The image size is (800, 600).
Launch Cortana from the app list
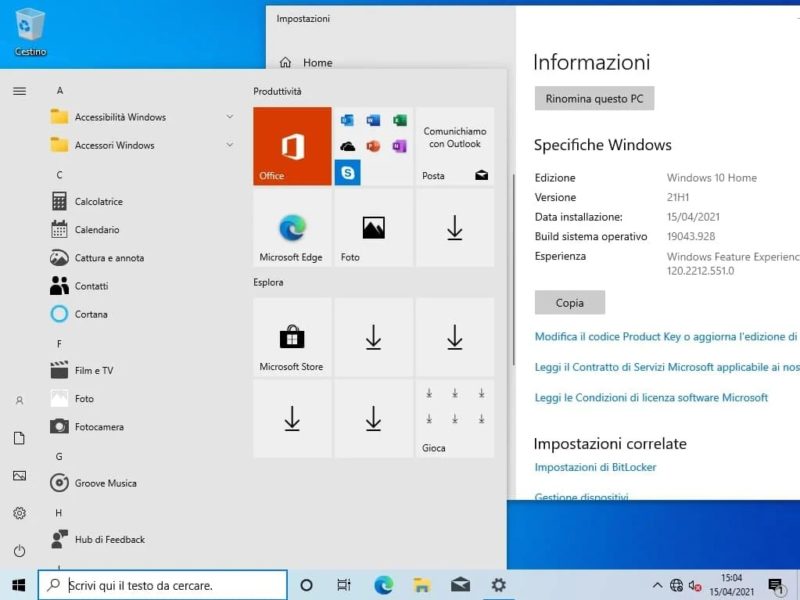click(91, 314)
